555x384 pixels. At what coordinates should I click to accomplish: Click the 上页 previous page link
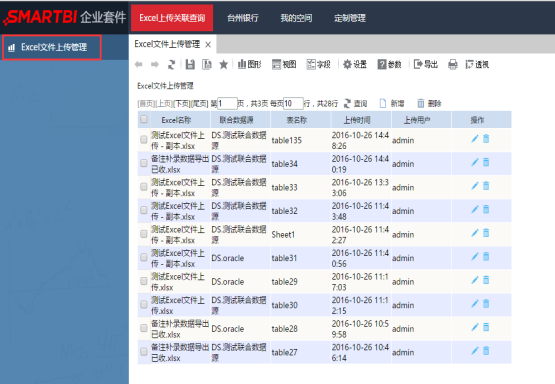pyautogui.click(x=164, y=104)
